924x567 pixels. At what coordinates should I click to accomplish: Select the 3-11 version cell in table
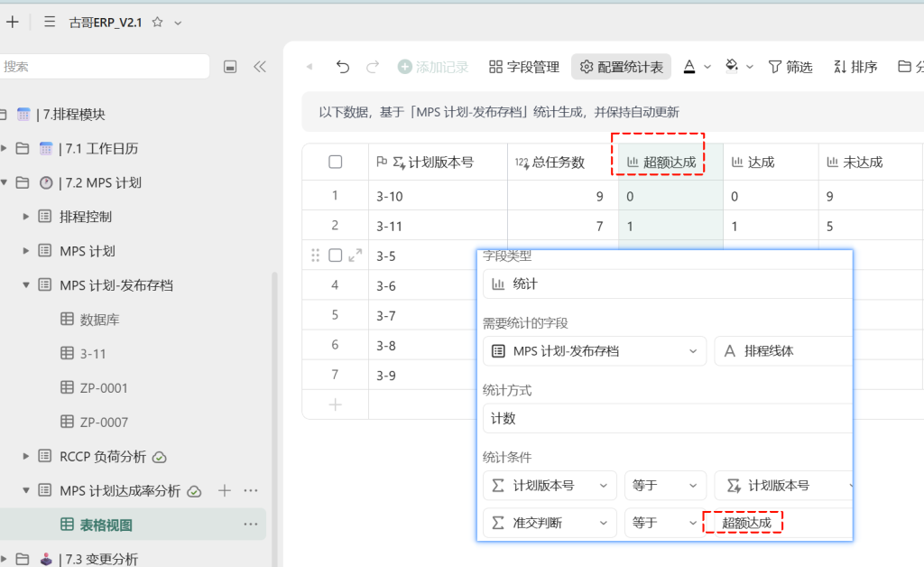pos(438,226)
